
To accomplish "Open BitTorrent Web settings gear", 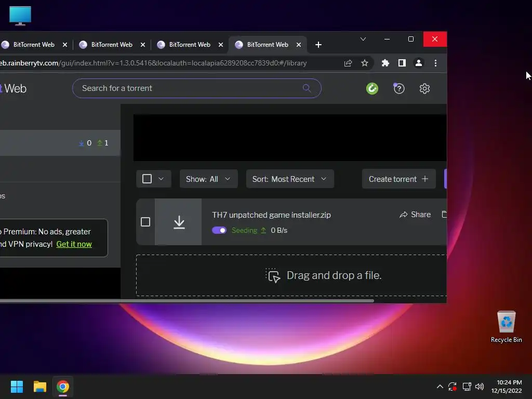I will tap(424, 88).
